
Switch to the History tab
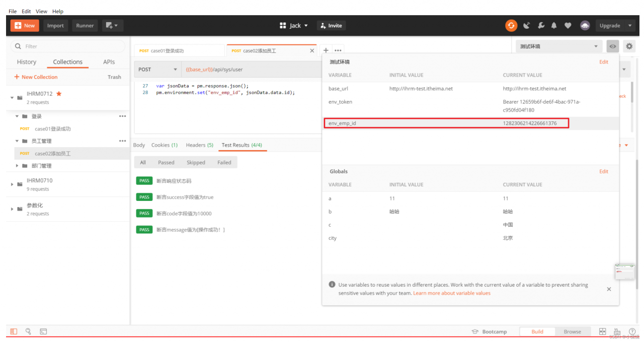(x=27, y=62)
